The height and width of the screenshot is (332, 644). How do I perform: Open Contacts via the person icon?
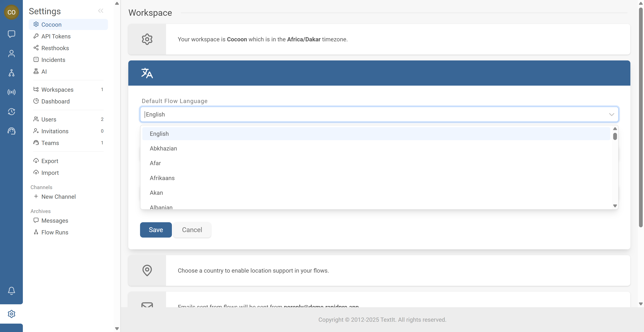coord(12,53)
